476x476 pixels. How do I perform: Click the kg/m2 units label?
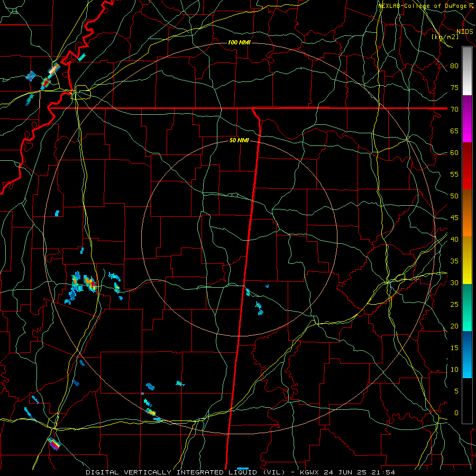(445, 36)
